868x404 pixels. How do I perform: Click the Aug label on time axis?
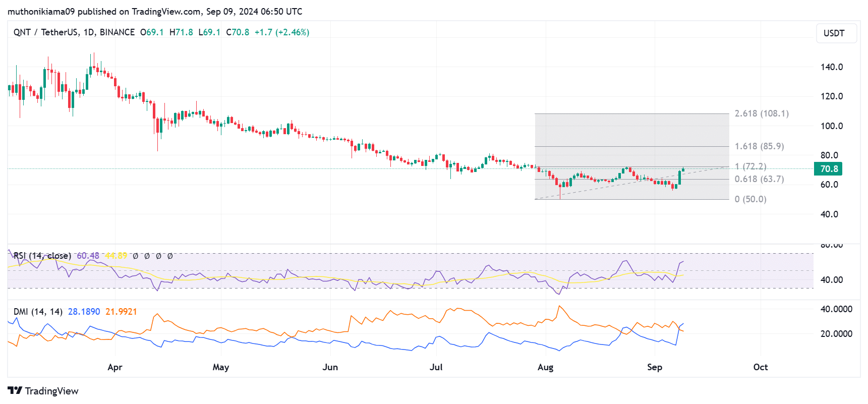tap(545, 367)
